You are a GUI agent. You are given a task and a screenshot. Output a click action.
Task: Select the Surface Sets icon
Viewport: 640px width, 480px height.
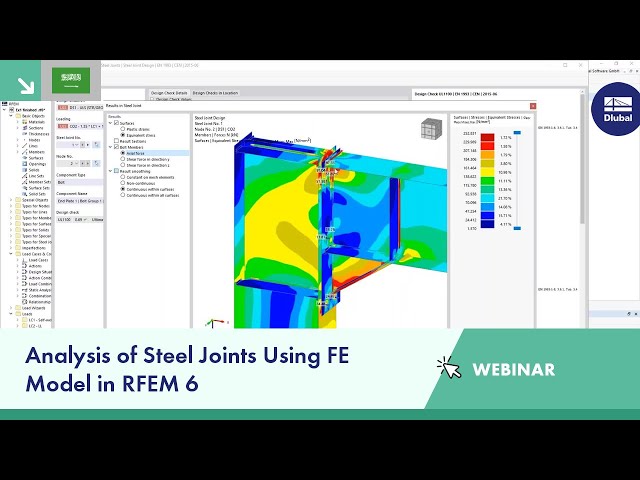pos(24,188)
